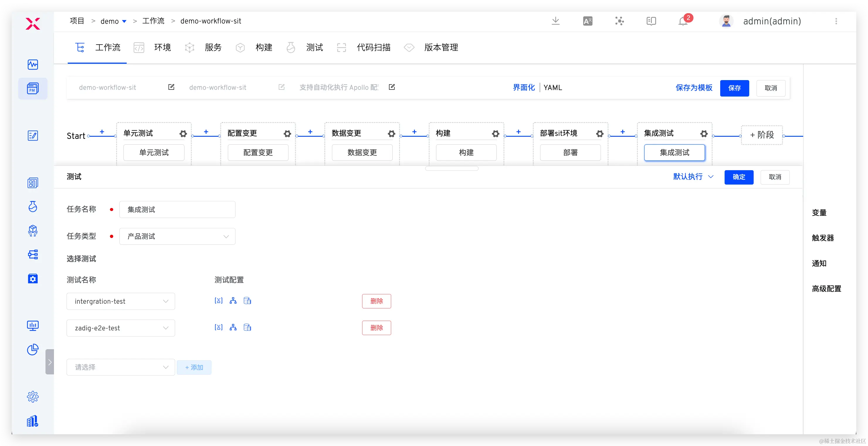Click the gear icon on 单元测试 stage
868x446 pixels.
coord(183,134)
